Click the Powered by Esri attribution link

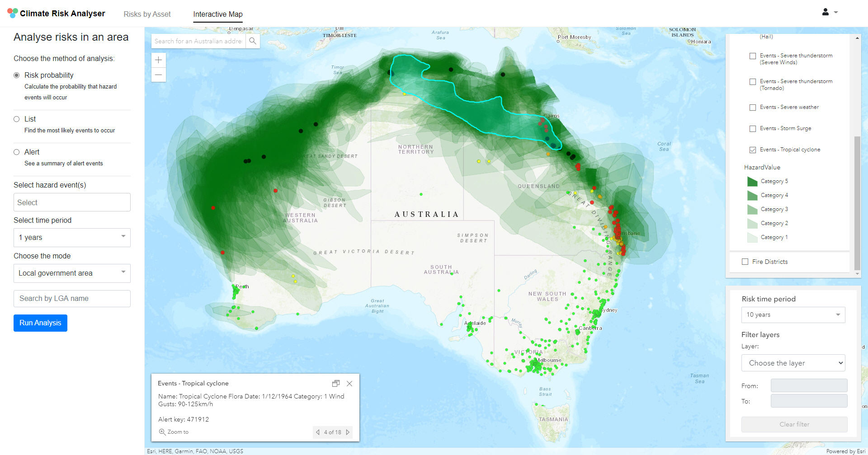(845, 451)
